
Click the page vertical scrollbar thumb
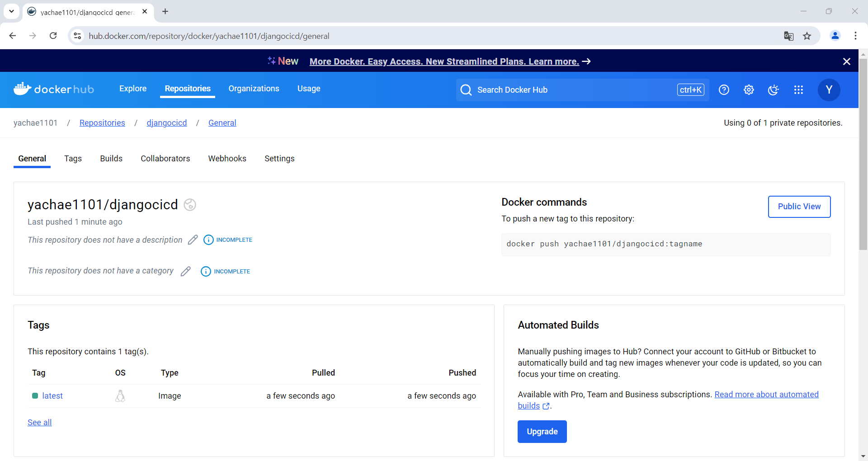click(863, 154)
